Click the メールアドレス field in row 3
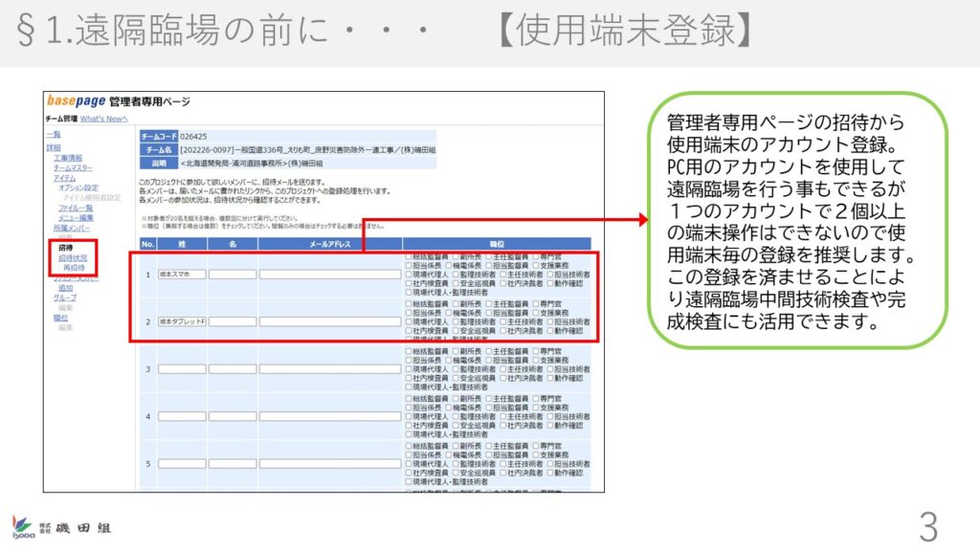 click(x=329, y=368)
